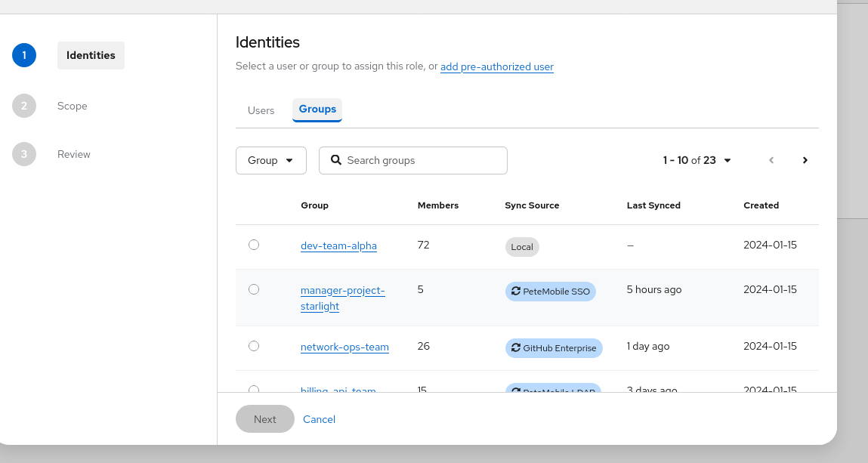Click the search magnifier icon
Viewport: 868px width, 463px height.
click(x=336, y=160)
